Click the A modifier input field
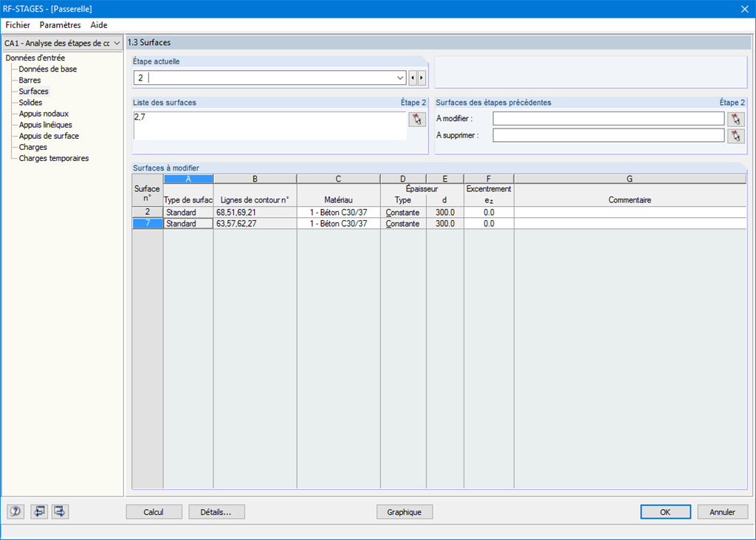The height and width of the screenshot is (540, 756). (608, 119)
